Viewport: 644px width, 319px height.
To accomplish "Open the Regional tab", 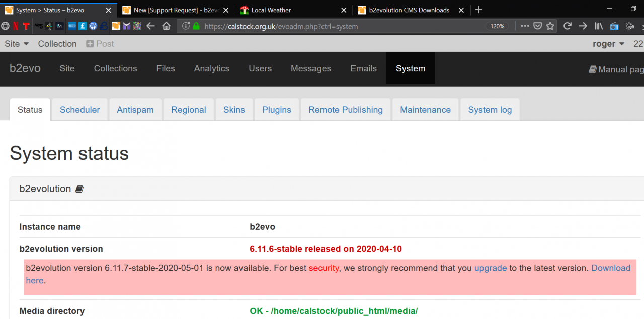I will (x=189, y=110).
